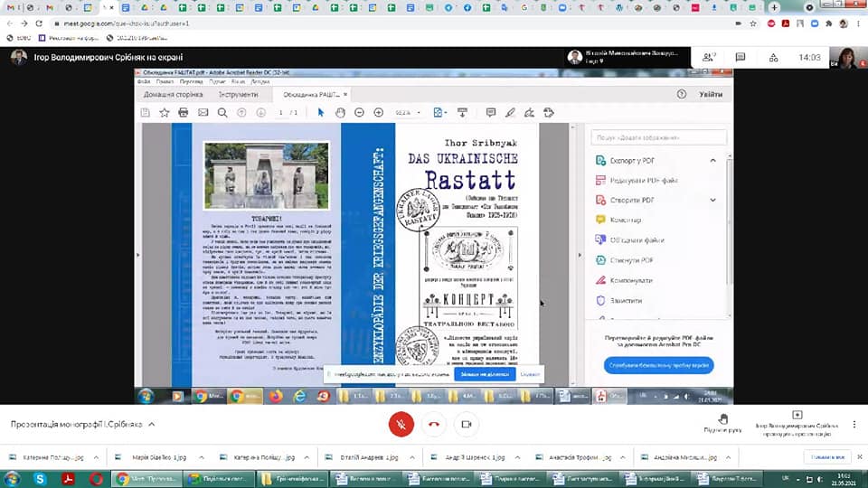The width and height of the screenshot is (868, 488).
Task: Open the Edit PDF tool
Action: point(644,181)
